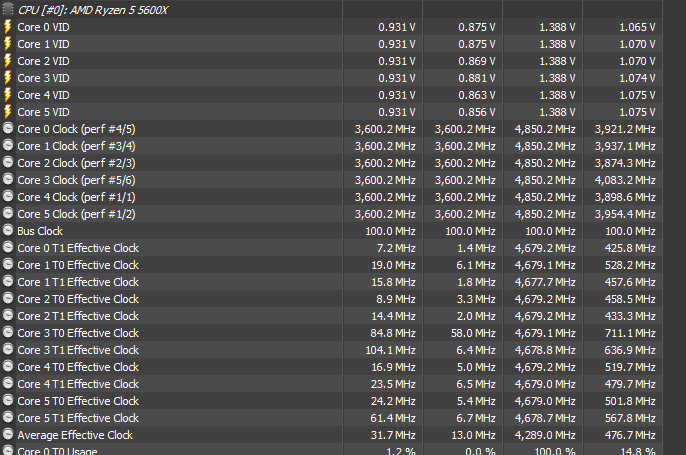The height and width of the screenshot is (455, 686).
Task: Click Core 1 T1 maximum value 4,677.7 MHz
Action: (x=545, y=282)
